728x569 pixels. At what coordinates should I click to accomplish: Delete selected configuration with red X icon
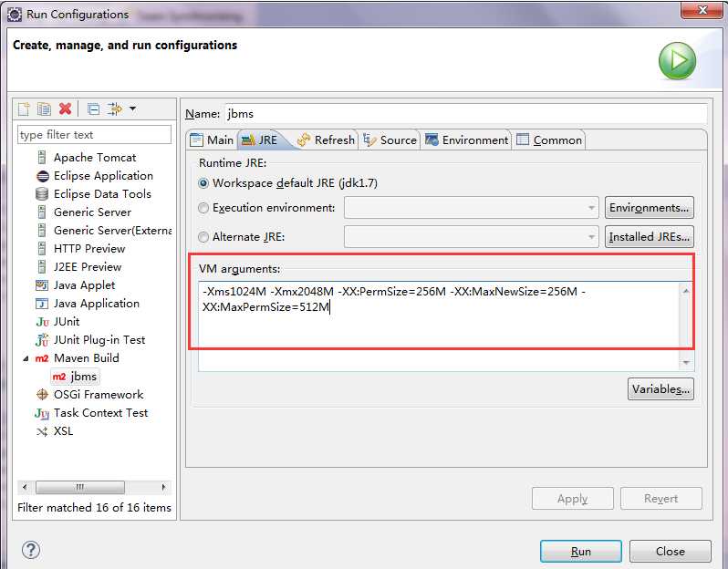[65, 109]
